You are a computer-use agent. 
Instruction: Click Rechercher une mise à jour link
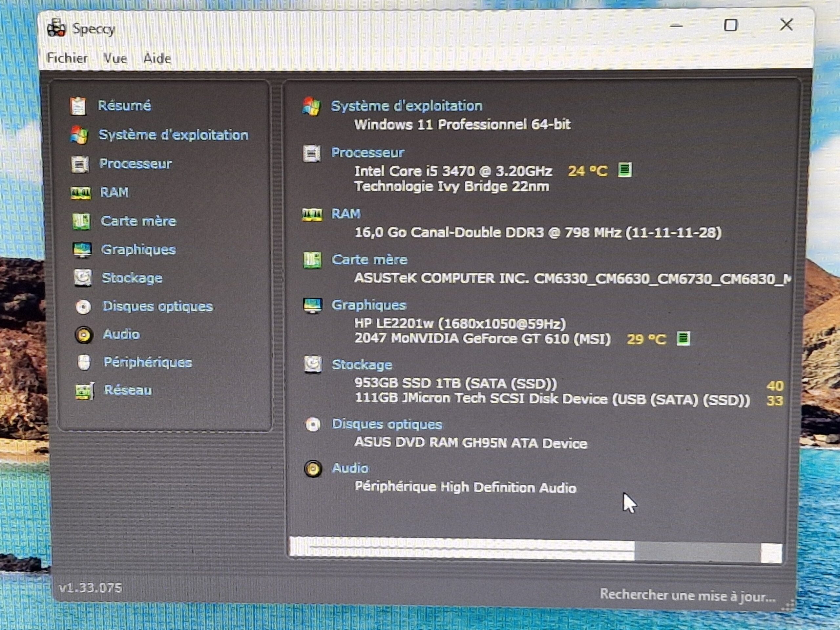(687, 595)
